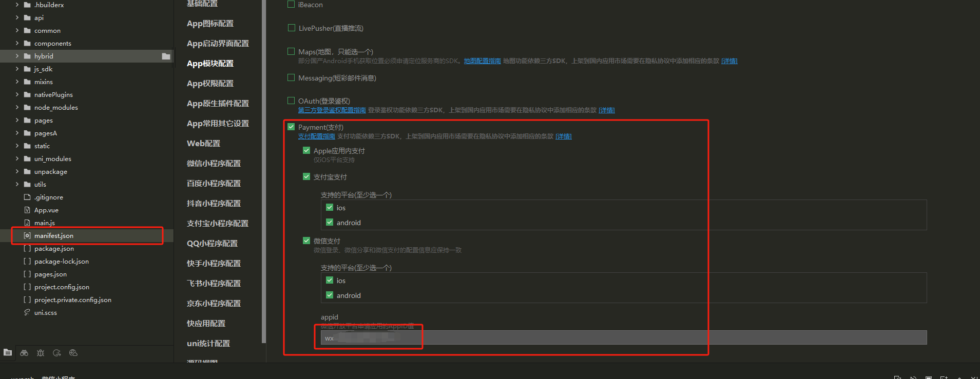Uncheck the 支付宝支付 checkbox
The height and width of the screenshot is (379, 980).
click(306, 176)
